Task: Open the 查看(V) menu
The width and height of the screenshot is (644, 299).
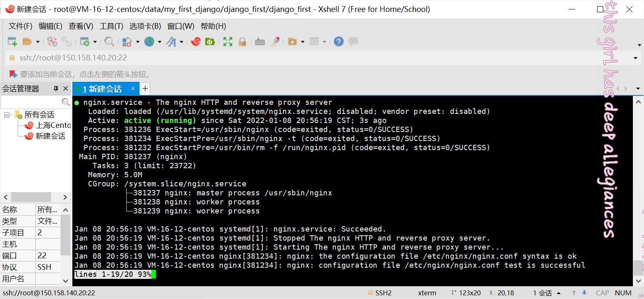Action: 81,26
